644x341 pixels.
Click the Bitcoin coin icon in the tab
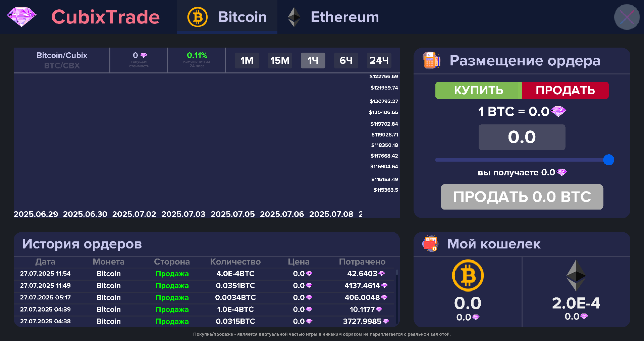(x=198, y=17)
